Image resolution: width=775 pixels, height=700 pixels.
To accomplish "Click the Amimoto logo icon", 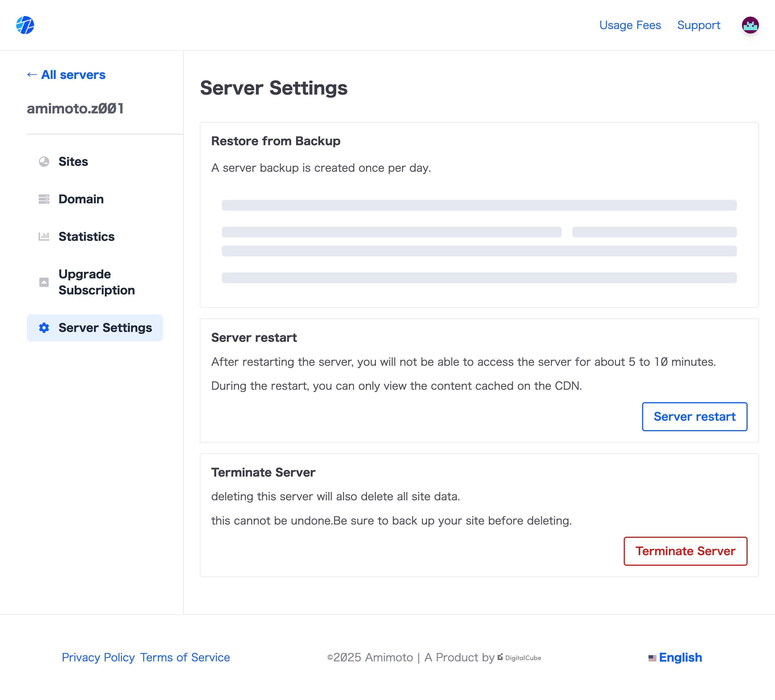I will [25, 25].
